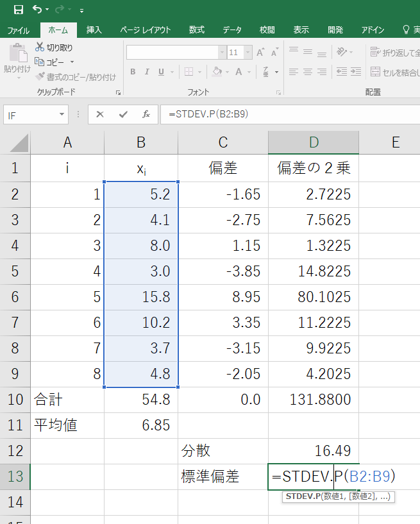Click the Copy (コピー) button

[49, 62]
